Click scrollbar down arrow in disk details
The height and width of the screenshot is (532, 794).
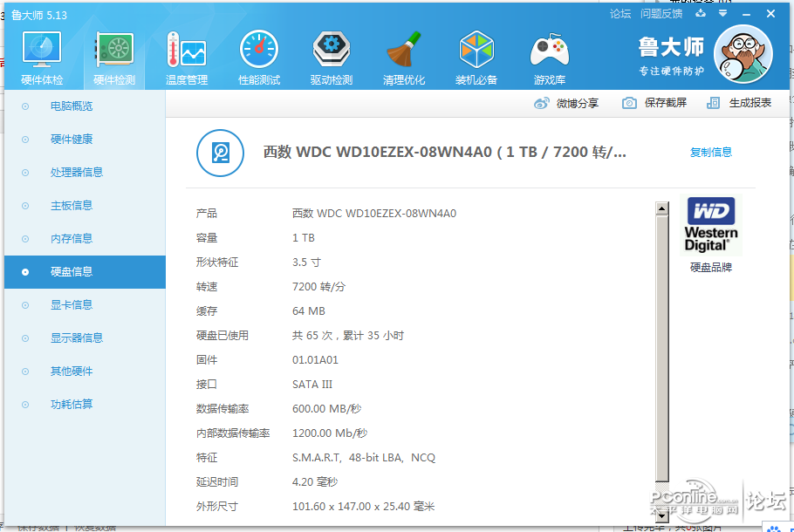tap(662, 515)
